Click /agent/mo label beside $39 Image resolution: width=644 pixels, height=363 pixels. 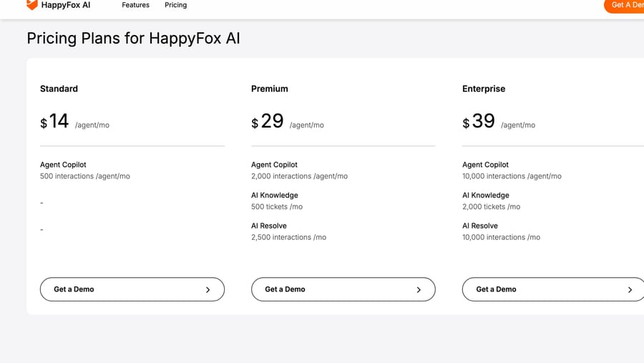[518, 125]
